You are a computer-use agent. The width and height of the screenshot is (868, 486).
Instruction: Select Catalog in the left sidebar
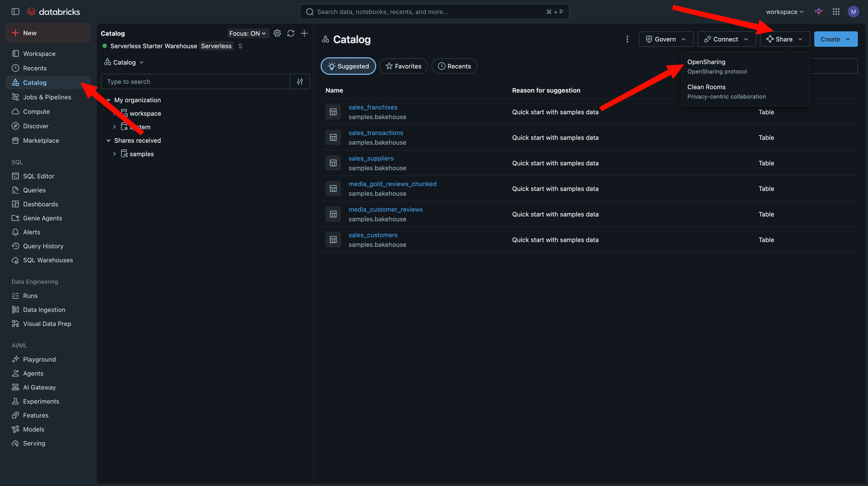pos(48,82)
